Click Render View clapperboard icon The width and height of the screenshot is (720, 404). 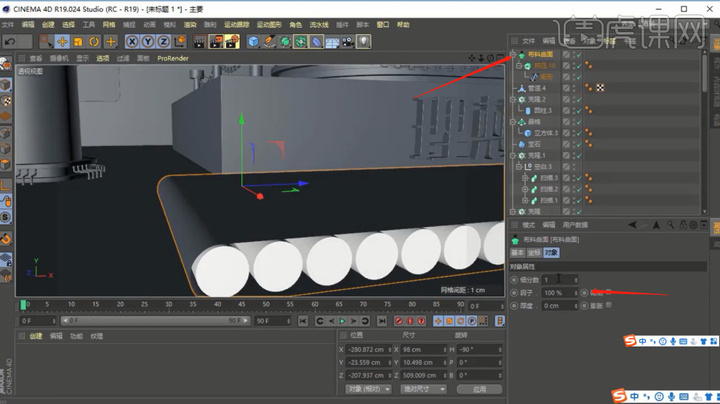(200, 42)
